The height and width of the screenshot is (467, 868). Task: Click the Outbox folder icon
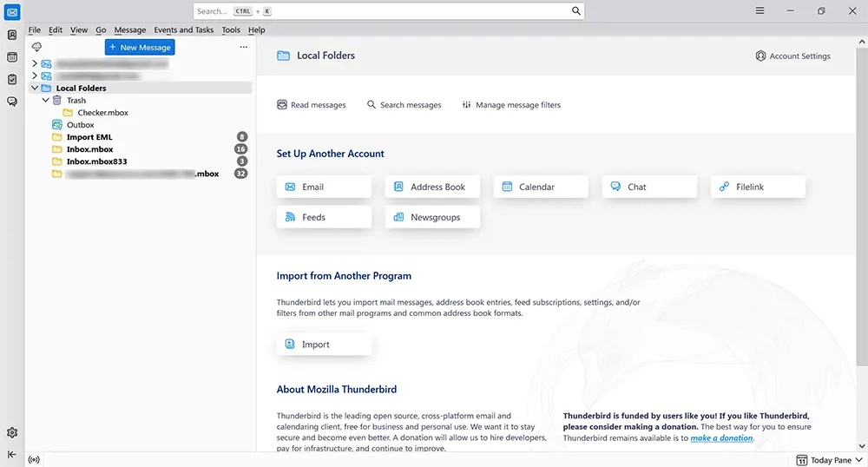pos(57,124)
